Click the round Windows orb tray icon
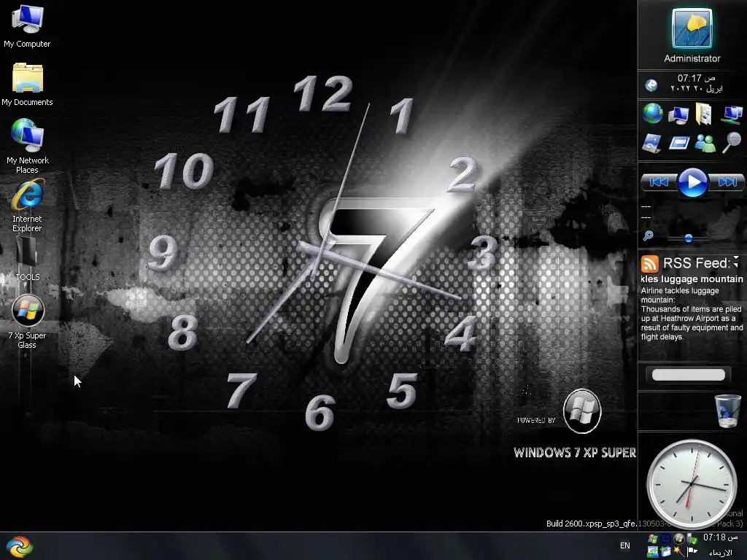 (679, 539)
